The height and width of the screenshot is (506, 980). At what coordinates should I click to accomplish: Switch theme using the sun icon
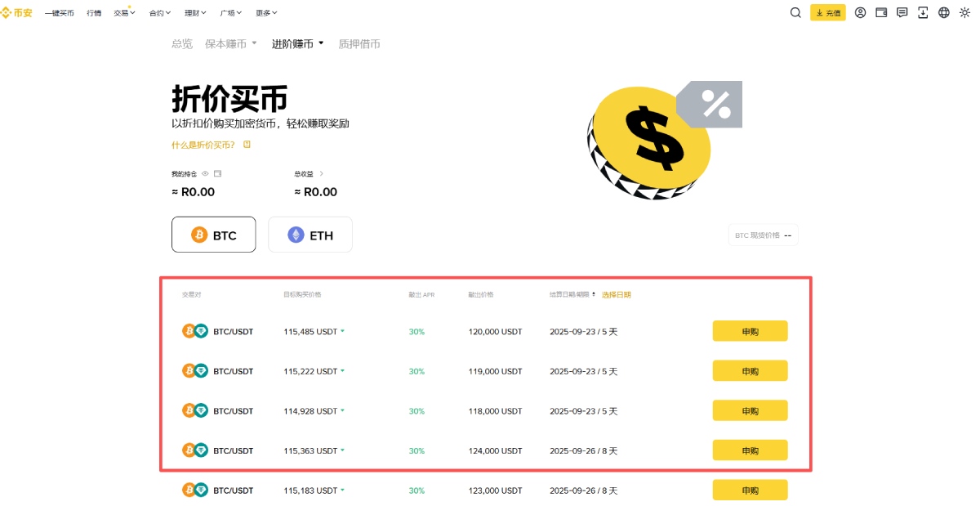coord(965,12)
